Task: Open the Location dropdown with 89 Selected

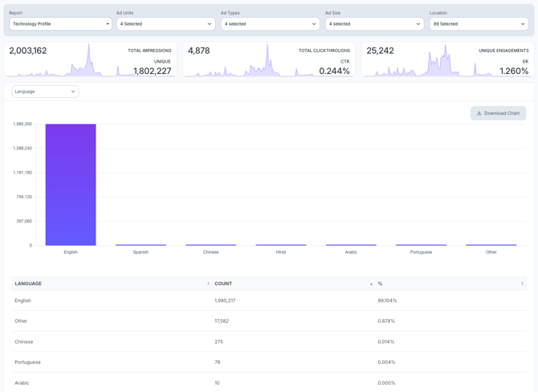Action: pyautogui.click(x=479, y=24)
